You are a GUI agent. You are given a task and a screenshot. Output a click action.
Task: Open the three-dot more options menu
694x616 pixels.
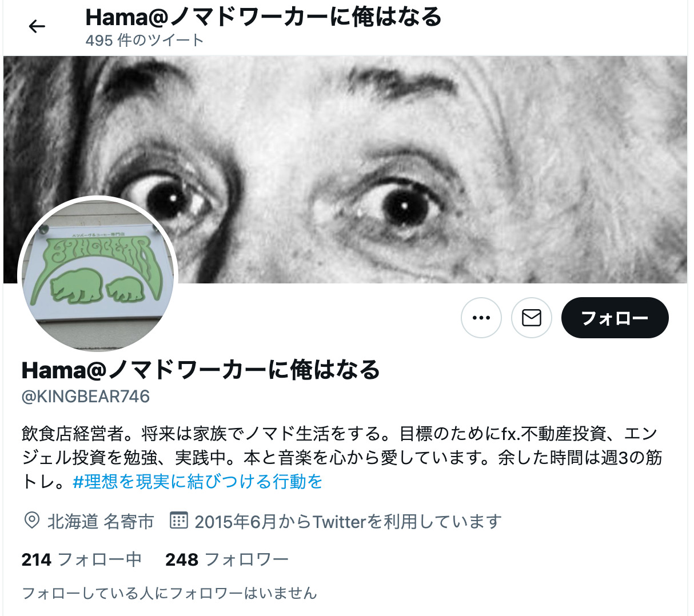click(x=481, y=318)
